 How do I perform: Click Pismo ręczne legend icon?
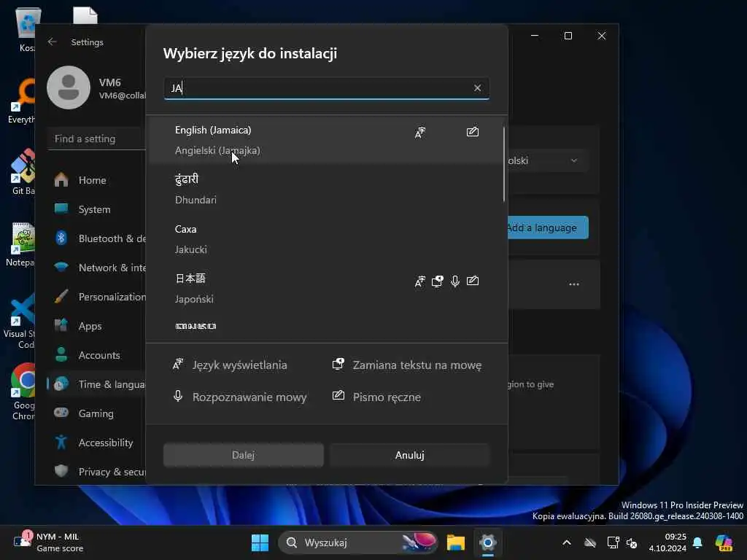(338, 396)
